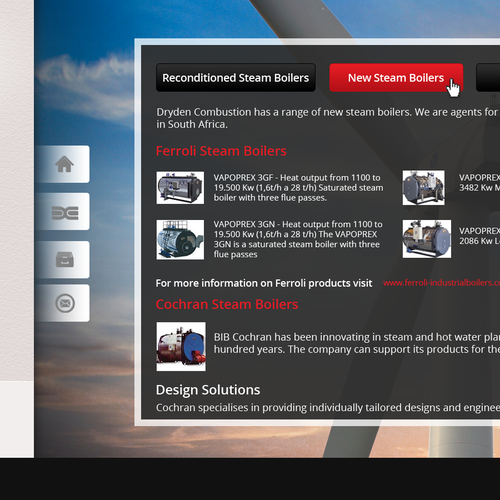Click the VAPOPREX 3GF description text
This screenshot has width=500, height=500.
click(298, 188)
